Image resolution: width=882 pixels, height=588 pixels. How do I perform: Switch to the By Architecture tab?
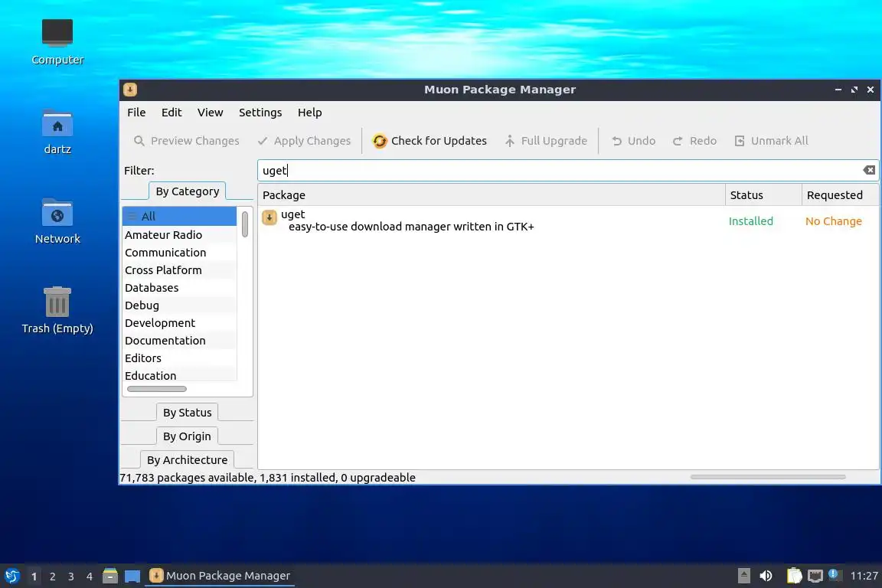coord(188,459)
